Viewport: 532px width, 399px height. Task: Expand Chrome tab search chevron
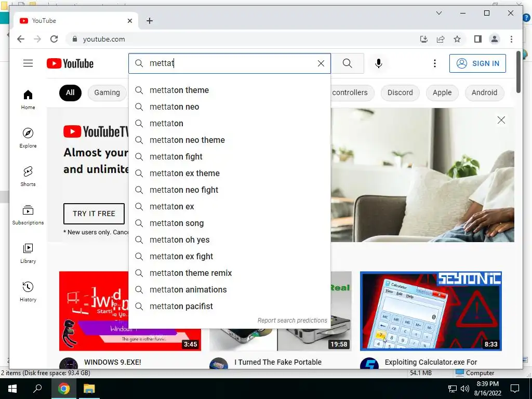pyautogui.click(x=438, y=13)
